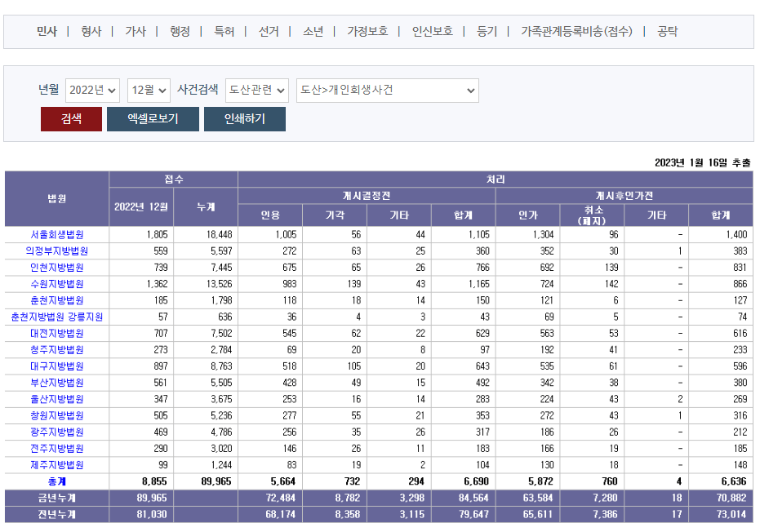The width and height of the screenshot is (760, 532).
Task: Open the month dropdown showing 12월
Action: tap(149, 90)
